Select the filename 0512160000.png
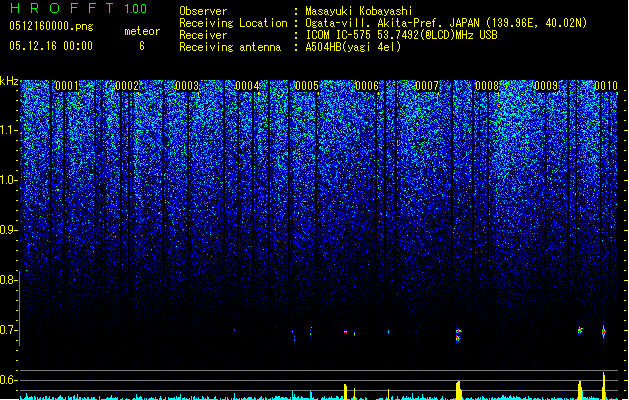629x400 pixels. 51,26
